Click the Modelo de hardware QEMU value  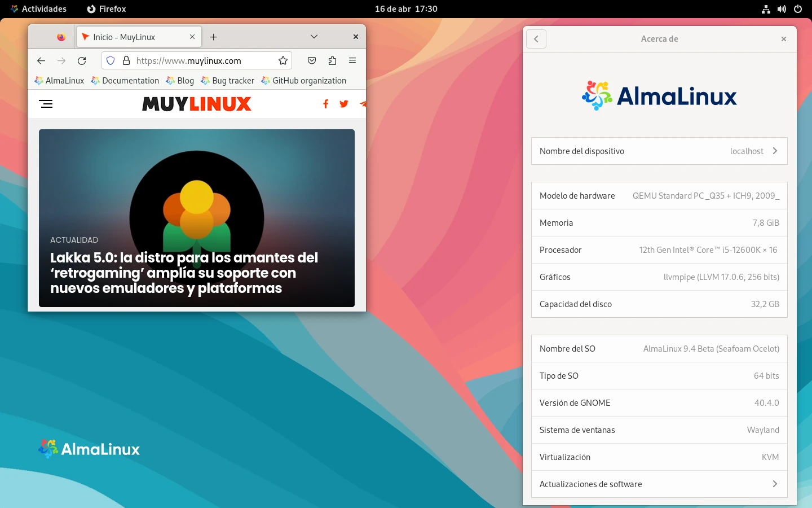click(x=706, y=196)
